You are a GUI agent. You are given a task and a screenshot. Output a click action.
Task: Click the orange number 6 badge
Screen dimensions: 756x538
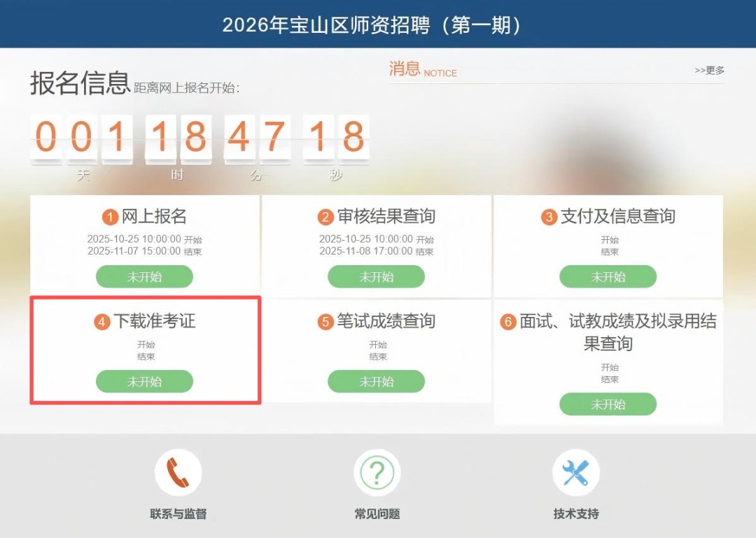[507, 322]
